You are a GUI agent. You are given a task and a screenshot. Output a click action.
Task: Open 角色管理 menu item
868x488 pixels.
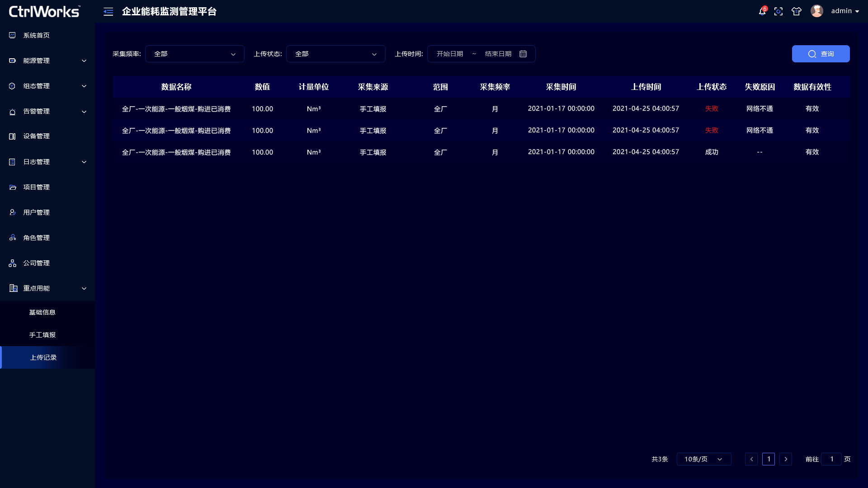47,238
